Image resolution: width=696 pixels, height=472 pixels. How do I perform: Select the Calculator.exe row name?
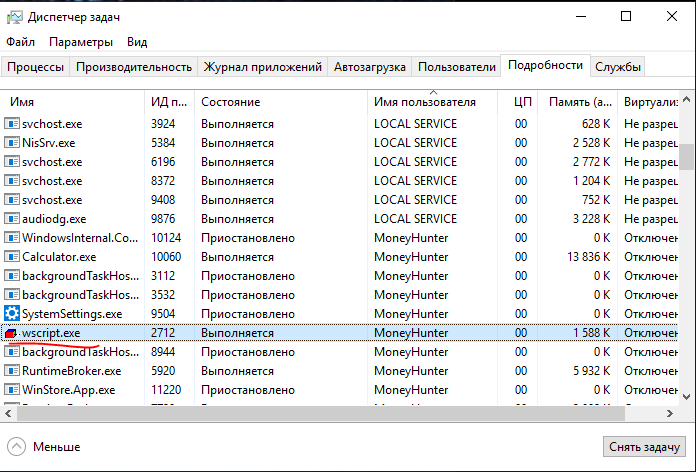pos(59,257)
